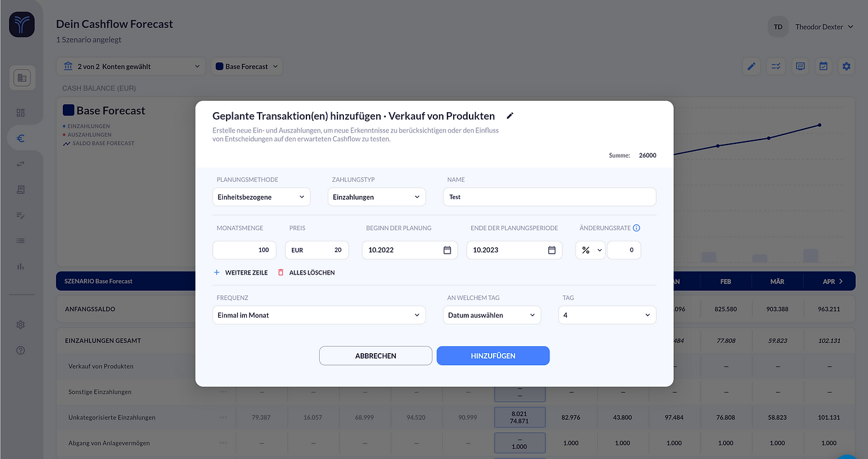Viewport: 868px width, 459px height.
Task: Expand the Frequenz dropdown
Action: [x=319, y=315]
